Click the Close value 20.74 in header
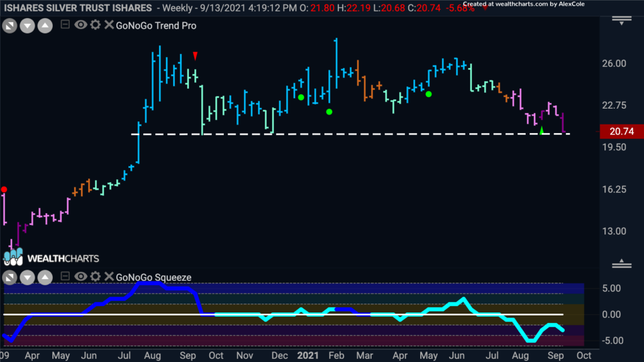644x362 pixels. tap(429, 8)
